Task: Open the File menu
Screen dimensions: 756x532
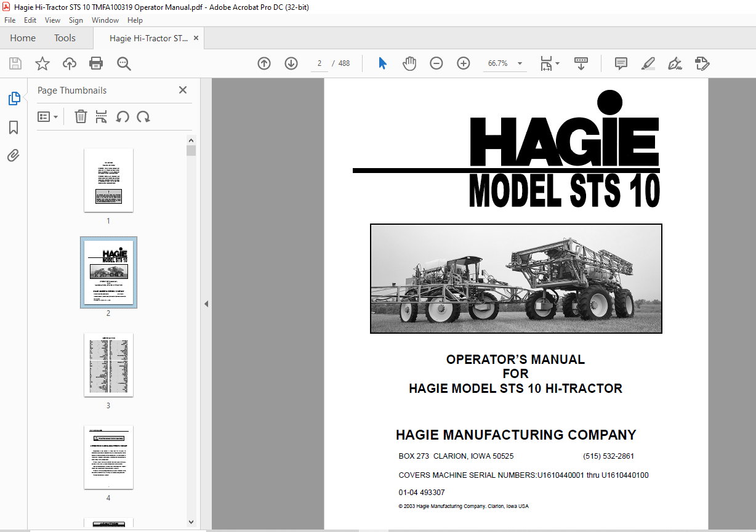Action: tap(10, 20)
